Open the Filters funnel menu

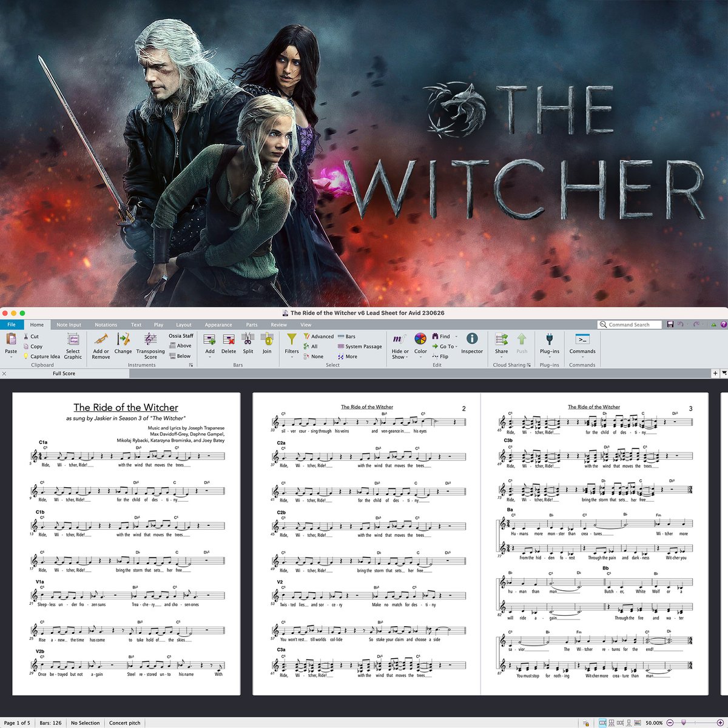click(x=292, y=344)
